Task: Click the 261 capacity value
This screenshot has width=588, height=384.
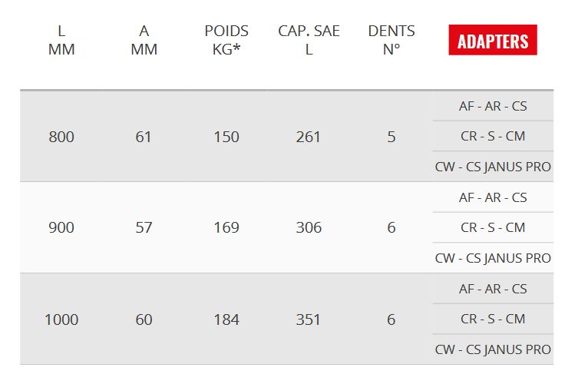Action: tap(309, 137)
